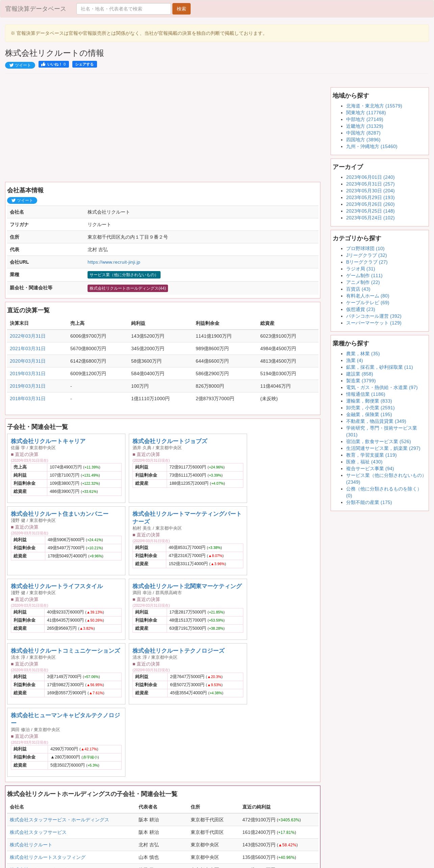Screen dimensions: 434x868
Task: Open 官報決算データベース home link
Action: (x=35, y=9)
